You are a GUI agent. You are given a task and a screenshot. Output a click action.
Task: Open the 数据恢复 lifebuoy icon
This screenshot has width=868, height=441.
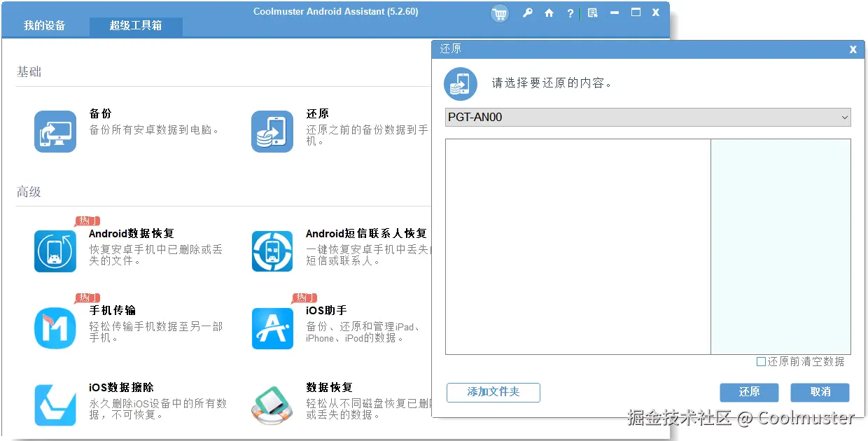click(x=272, y=405)
